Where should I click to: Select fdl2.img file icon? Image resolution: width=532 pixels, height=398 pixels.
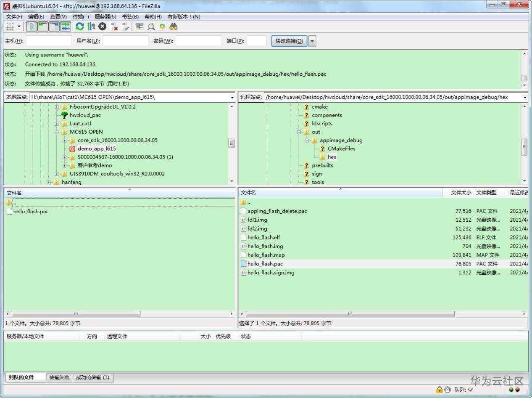click(x=244, y=228)
